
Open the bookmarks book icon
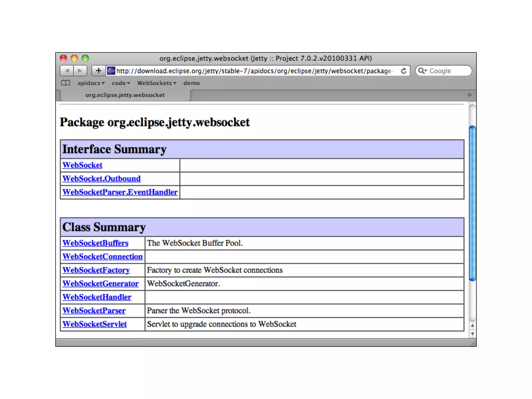[x=66, y=83]
